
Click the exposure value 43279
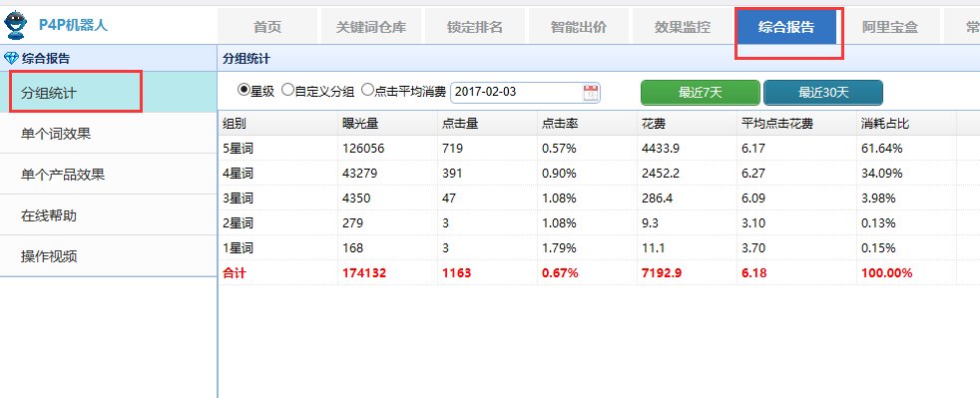click(360, 174)
